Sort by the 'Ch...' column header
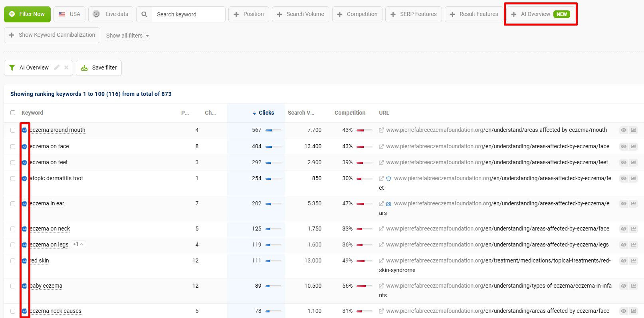This screenshot has width=644, height=318. click(x=210, y=113)
